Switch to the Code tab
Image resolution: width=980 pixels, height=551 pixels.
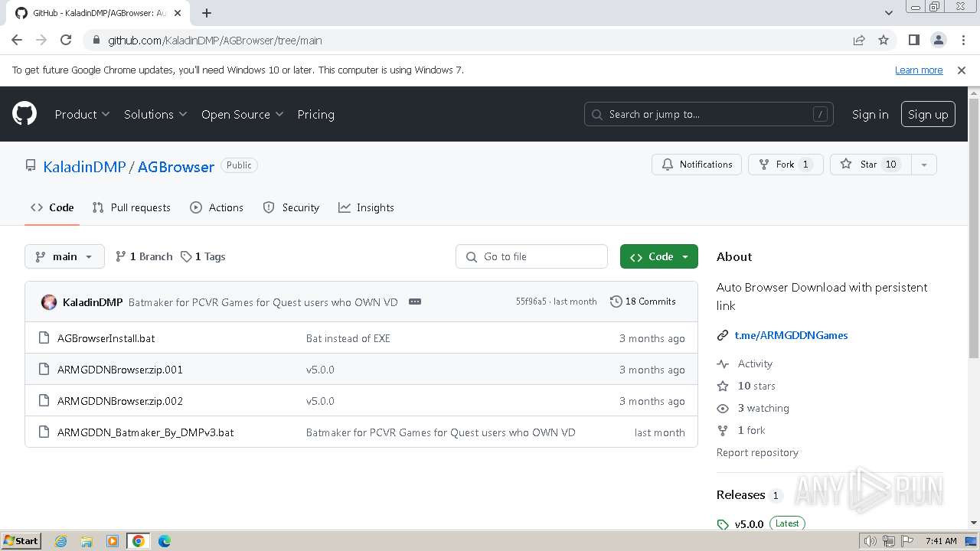click(x=52, y=207)
